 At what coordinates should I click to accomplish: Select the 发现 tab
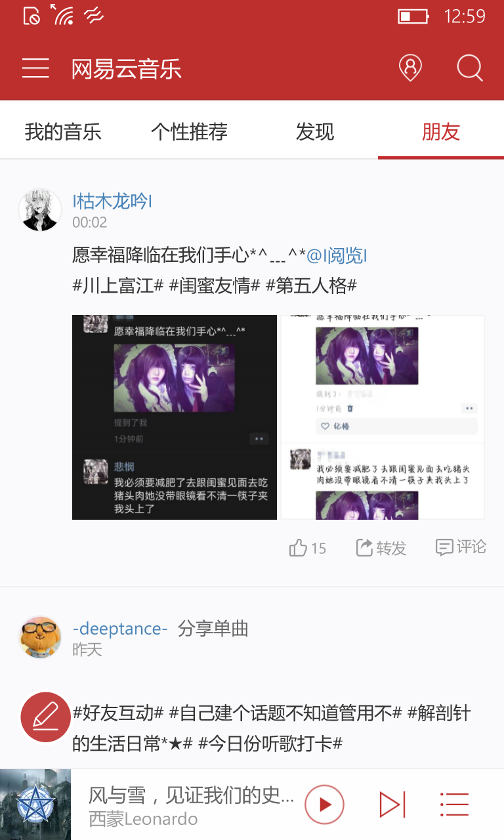click(x=315, y=132)
